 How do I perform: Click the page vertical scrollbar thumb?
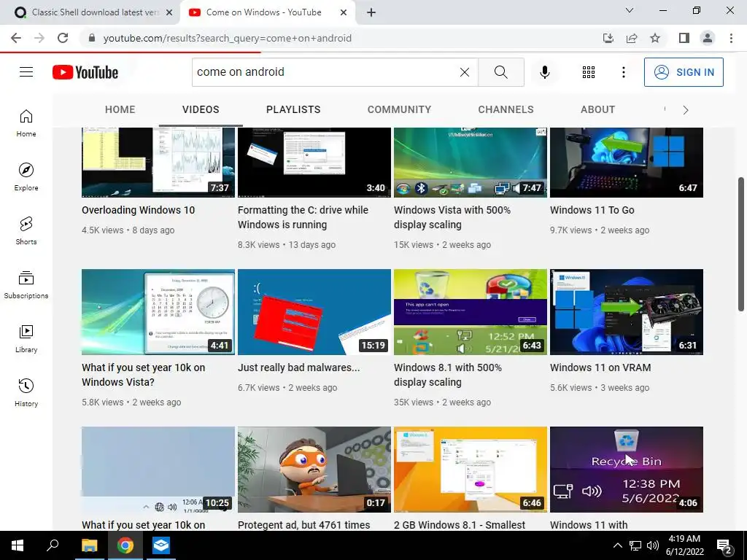pos(741,244)
